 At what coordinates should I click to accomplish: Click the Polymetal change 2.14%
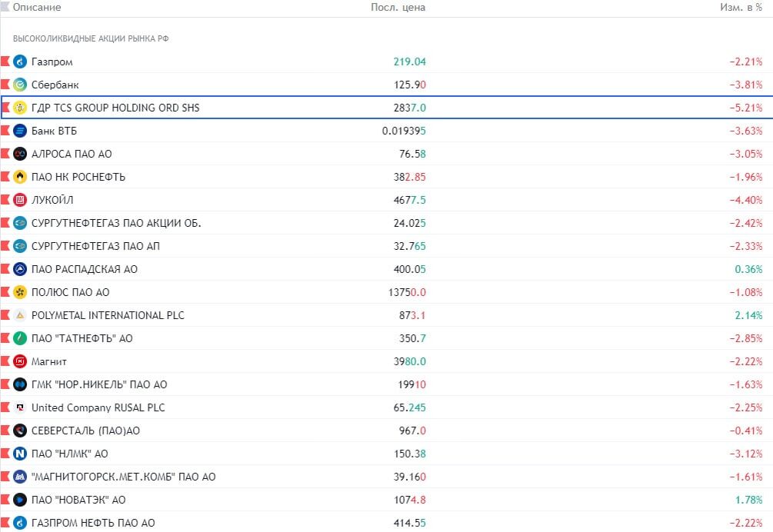click(749, 315)
